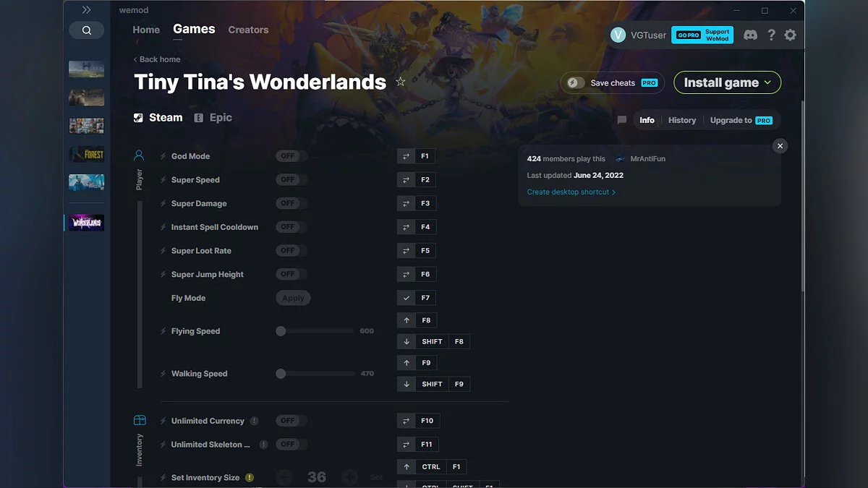Click warning icon next to Set Inventory Size

coord(250,478)
